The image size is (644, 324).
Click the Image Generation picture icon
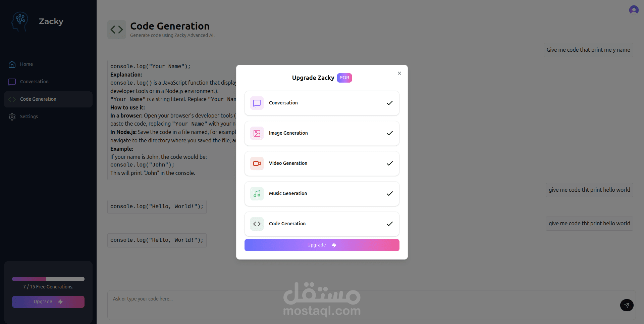tap(257, 133)
